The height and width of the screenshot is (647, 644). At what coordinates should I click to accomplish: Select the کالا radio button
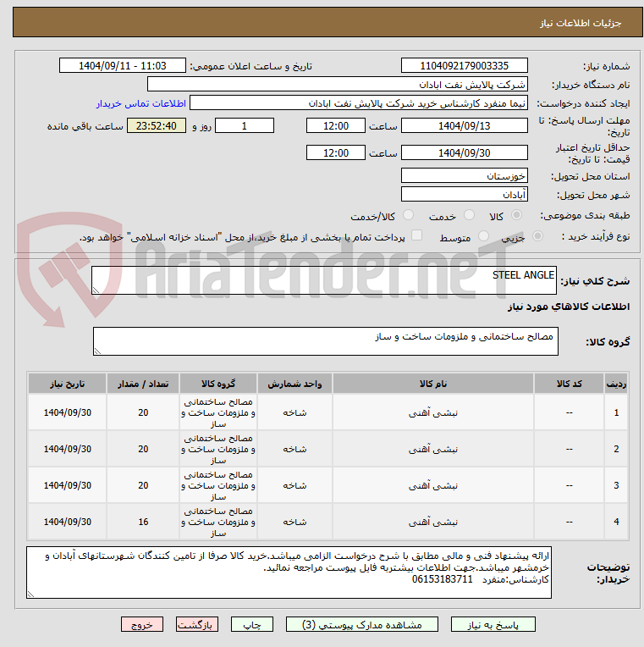coord(516,215)
